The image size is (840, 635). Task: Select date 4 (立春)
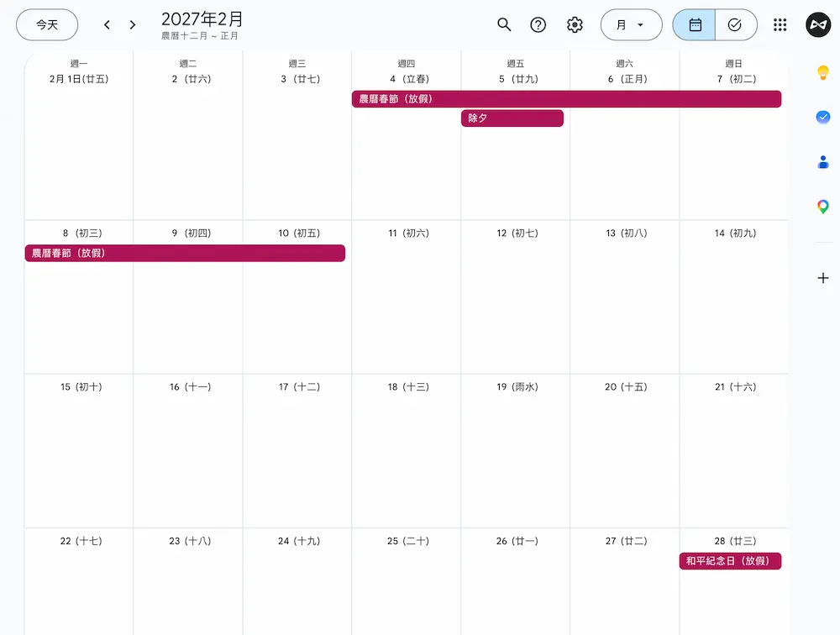pos(409,79)
